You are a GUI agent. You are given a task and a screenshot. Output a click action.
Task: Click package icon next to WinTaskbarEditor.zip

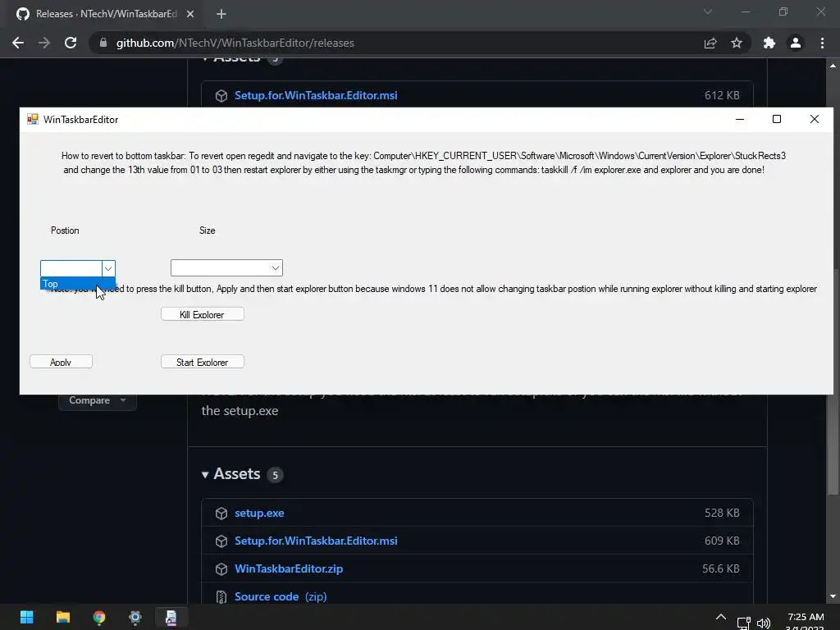pyautogui.click(x=221, y=569)
